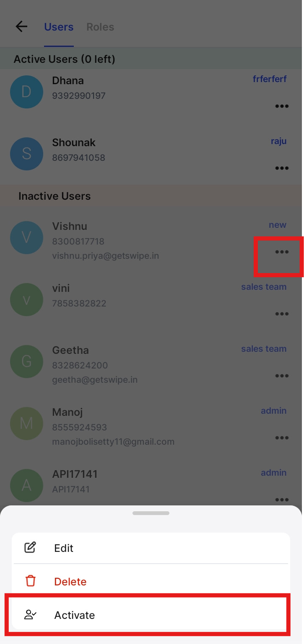Image resolution: width=304 pixels, height=644 pixels.
Task: Switch to the Roles tab
Action: [x=100, y=27]
